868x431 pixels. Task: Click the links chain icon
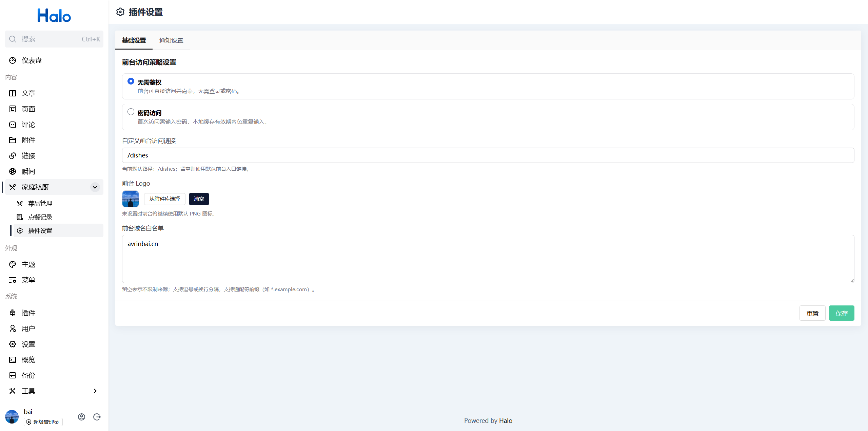click(x=13, y=156)
